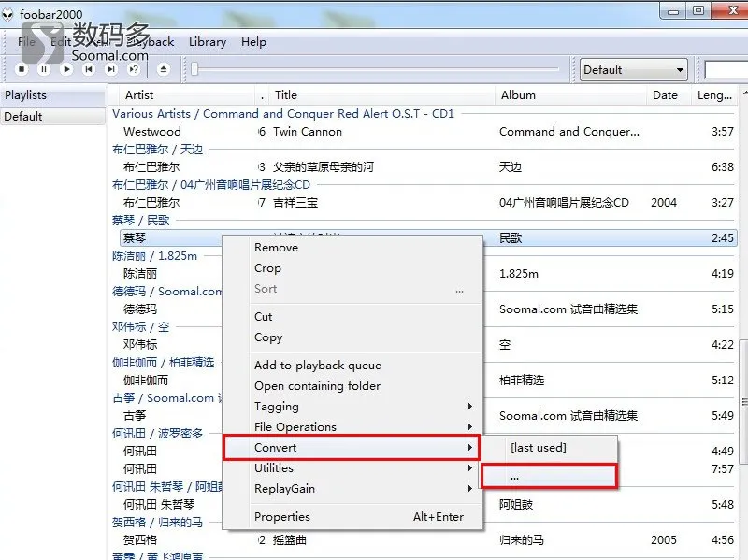Select Copy in the context menu
Viewport: 748px width, 560px height.
tap(352, 337)
